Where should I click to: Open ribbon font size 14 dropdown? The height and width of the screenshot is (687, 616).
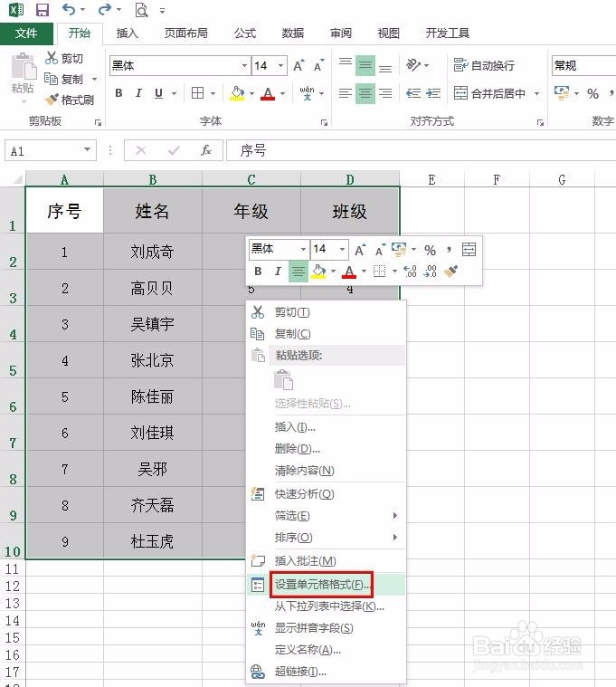[280, 66]
